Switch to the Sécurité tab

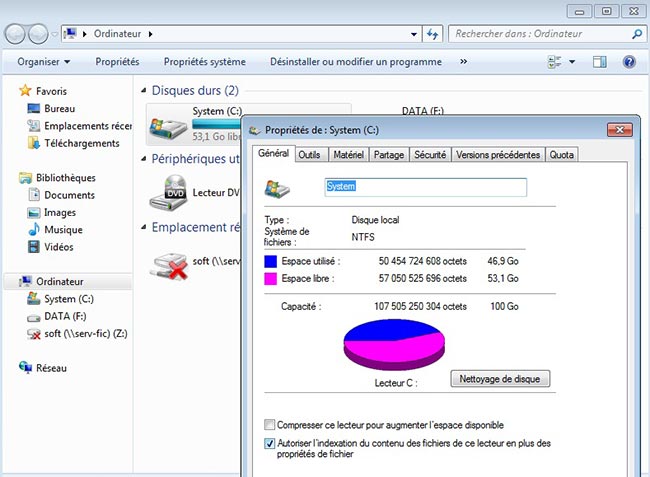(430, 155)
